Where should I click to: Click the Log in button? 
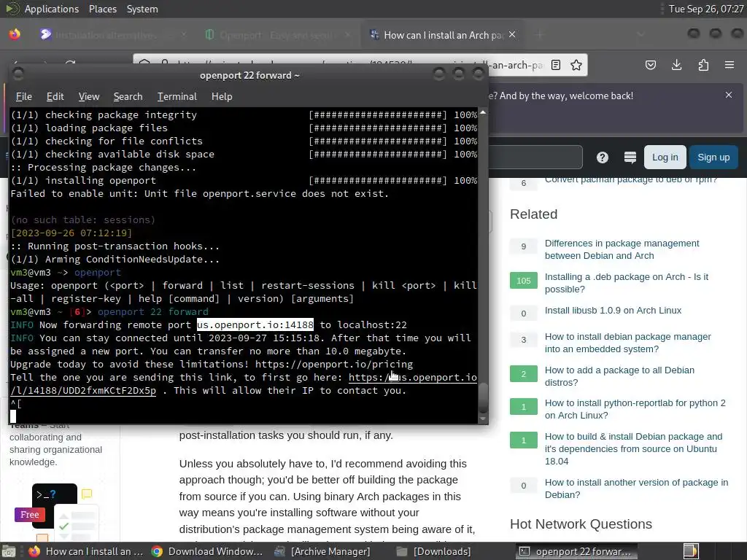pos(665,157)
